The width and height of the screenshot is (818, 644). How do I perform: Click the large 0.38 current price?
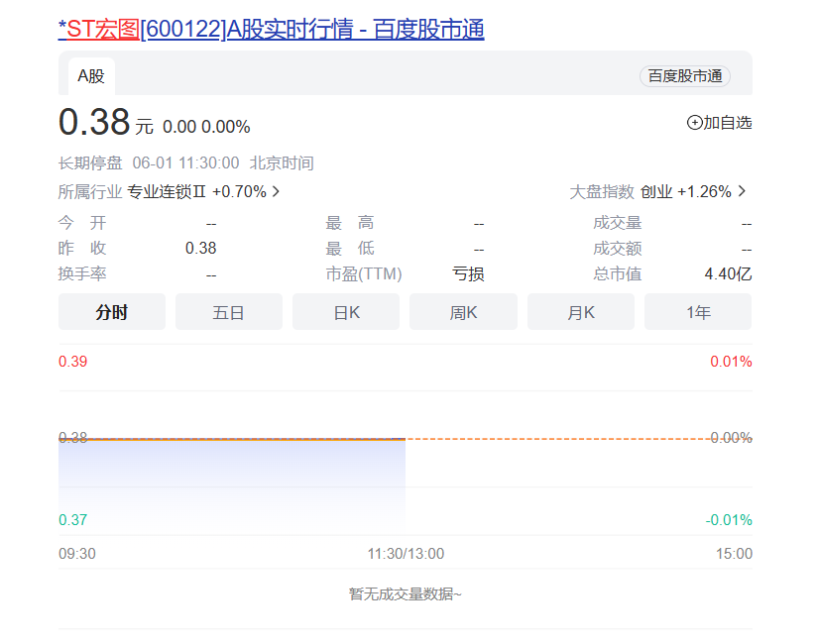click(94, 123)
